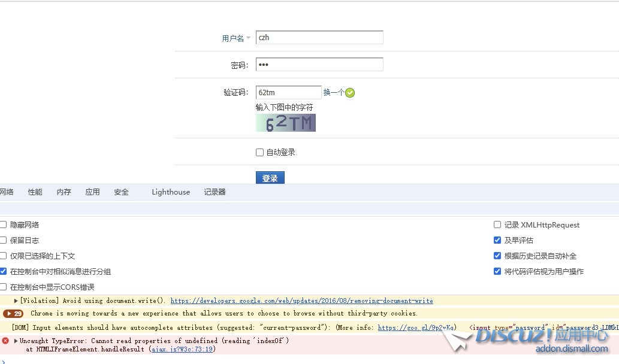The width and height of the screenshot is (619, 364).
Task: Open the 性能 DevTools tab
Action: point(35,192)
